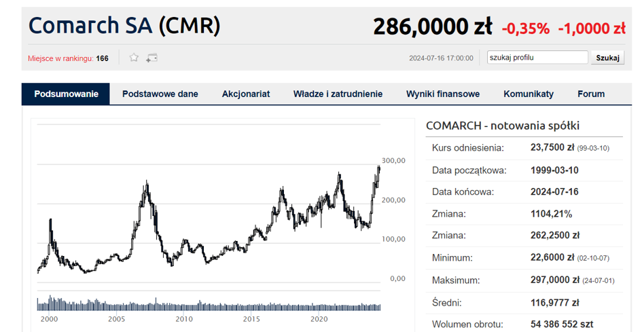Click the 100,00 axis label

pos(393,239)
